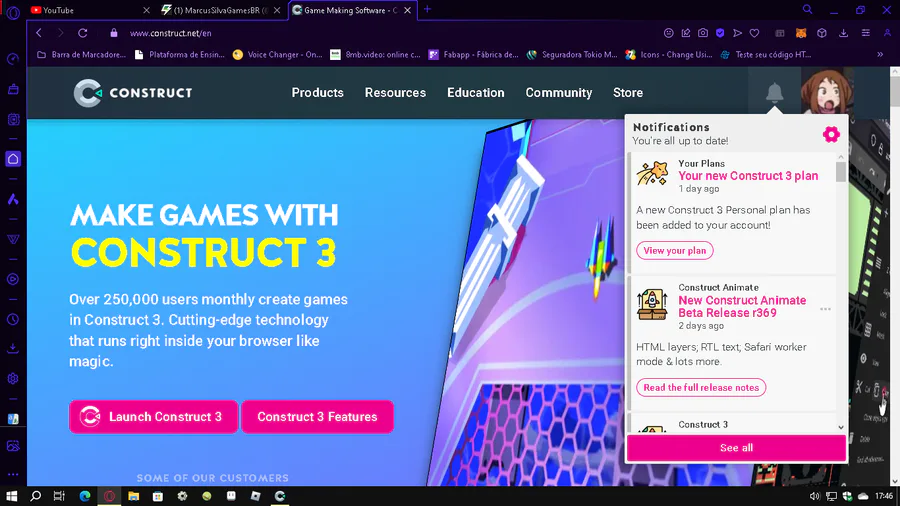Screen dimensions: 900x506
Task: Click the address bar URL
Action: [170, 33]
